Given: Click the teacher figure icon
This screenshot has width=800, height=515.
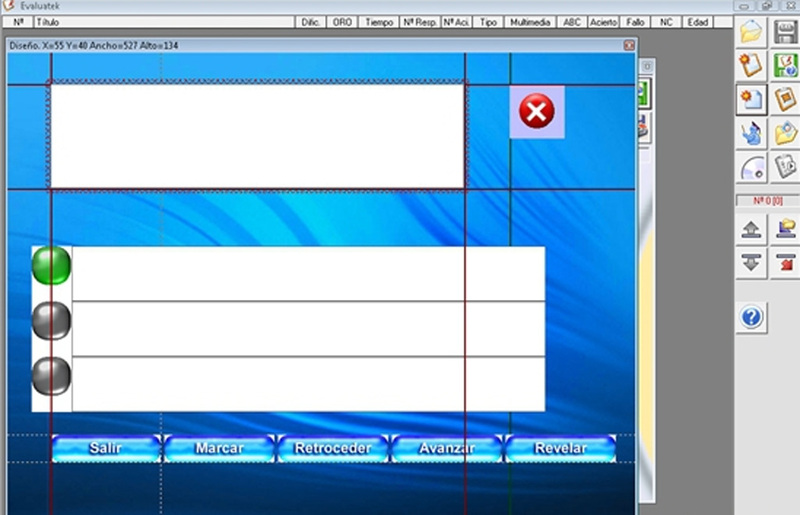Looking at the screenshot, I should 752,132.
